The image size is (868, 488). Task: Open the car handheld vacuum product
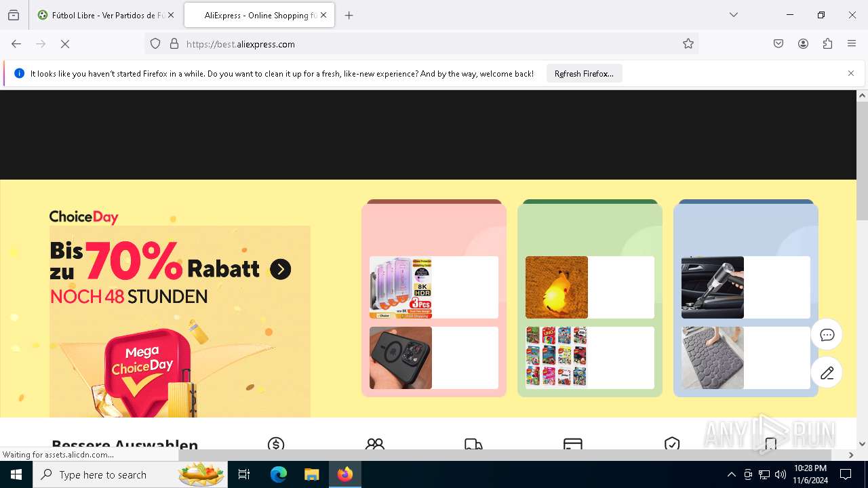tap(713, 287)
